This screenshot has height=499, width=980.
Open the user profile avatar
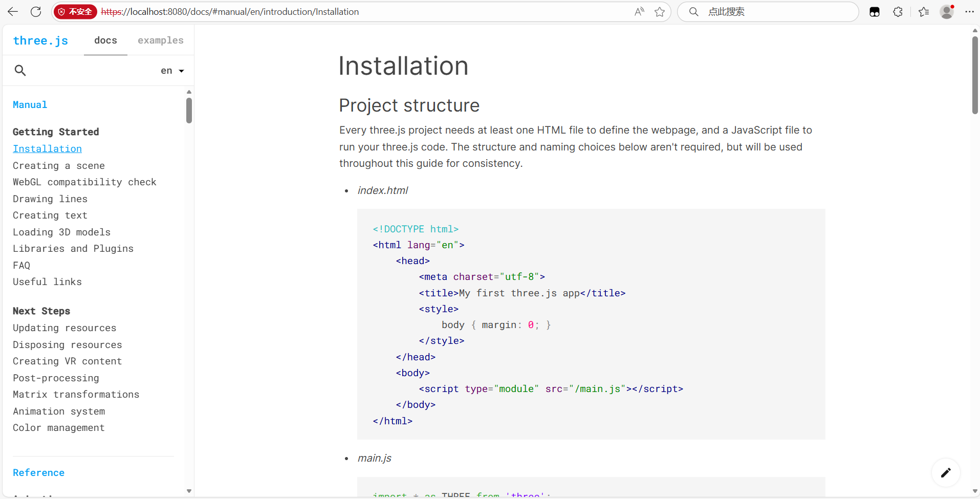coord(947,12)
